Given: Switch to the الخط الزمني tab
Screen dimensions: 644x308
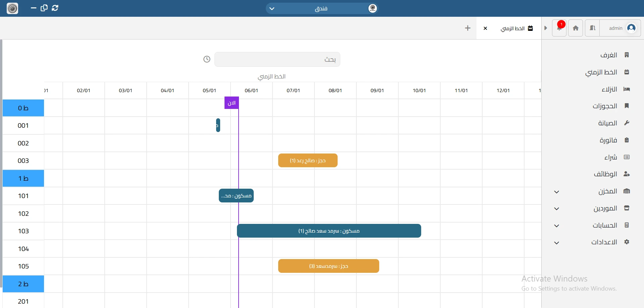Looking at the screenshot, I should point(516,28).
